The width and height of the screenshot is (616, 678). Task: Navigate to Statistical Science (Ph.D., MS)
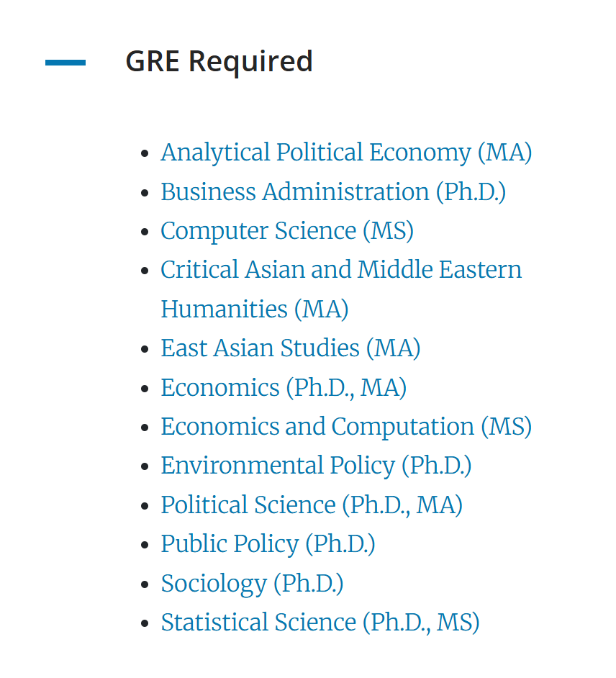[x=320, y=623]
